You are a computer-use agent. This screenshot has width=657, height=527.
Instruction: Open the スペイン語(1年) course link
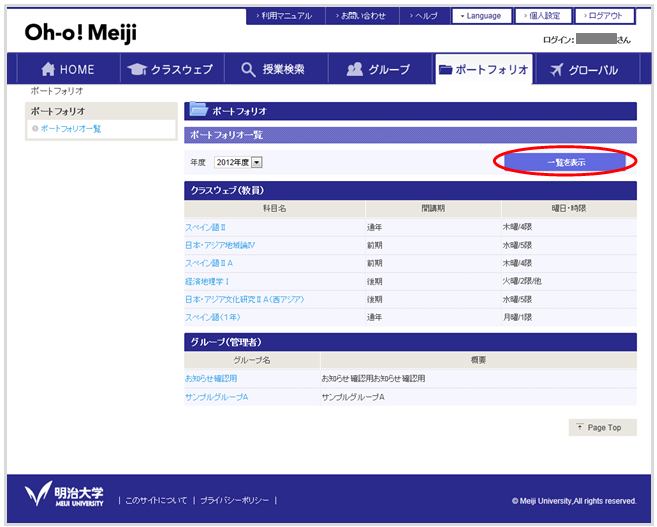(213, 317)
